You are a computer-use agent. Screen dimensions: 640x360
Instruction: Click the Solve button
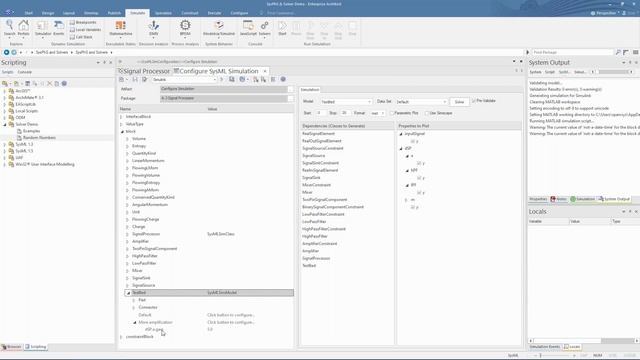459,102
